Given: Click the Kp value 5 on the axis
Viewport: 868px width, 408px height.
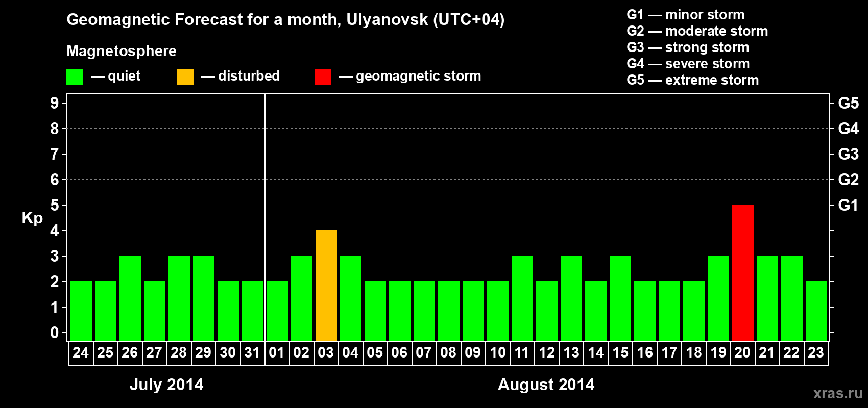Looking at the screenshot, I should (55, 205).
